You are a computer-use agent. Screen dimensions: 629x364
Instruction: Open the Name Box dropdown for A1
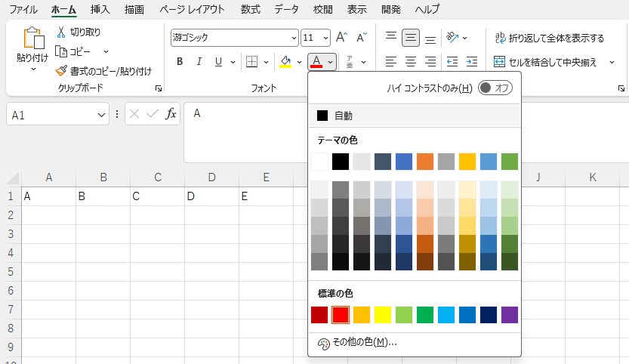click(101, 116)
